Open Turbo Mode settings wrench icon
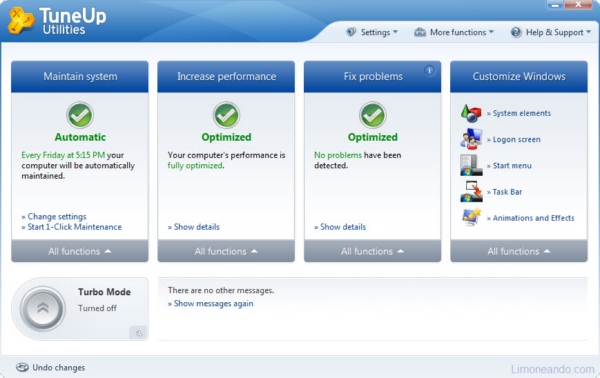Screen dimensions: 600x378 pos(139,333)
